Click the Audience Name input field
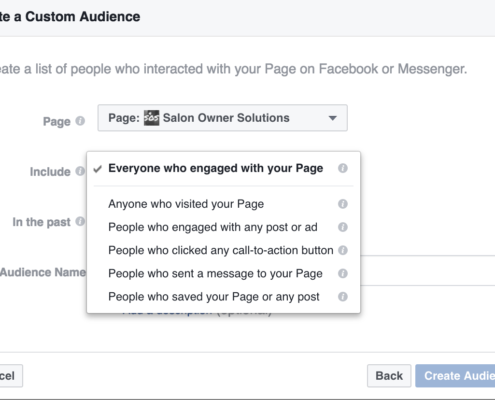 click(x=428, y=270)
